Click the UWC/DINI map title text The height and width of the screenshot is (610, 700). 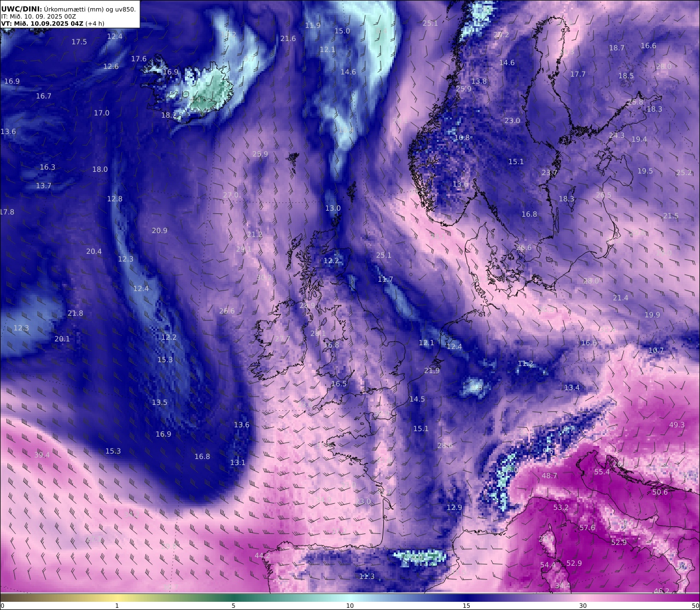[68, 9]
